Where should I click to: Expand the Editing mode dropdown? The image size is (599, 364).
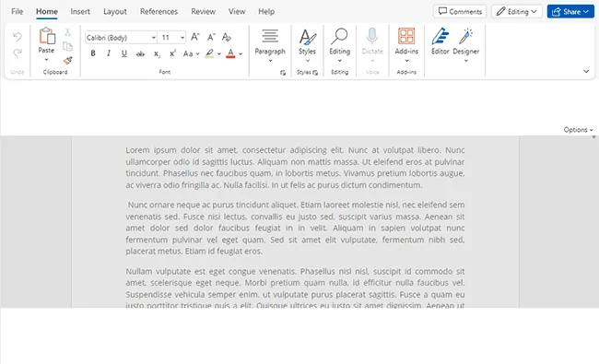click(516, 11)
